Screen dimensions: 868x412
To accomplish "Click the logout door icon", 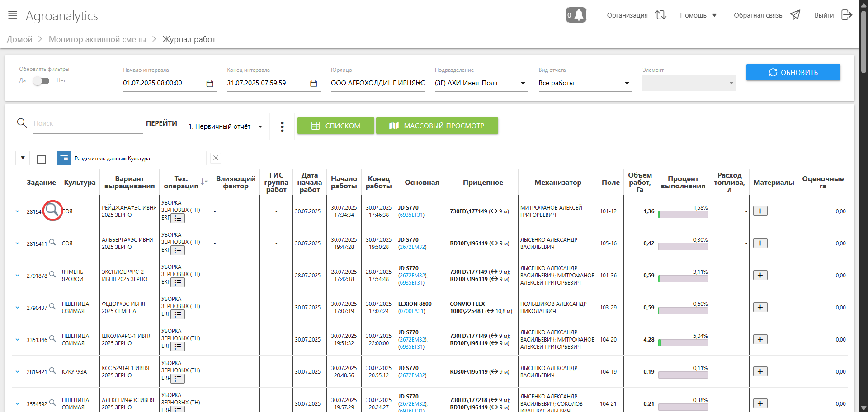I will pyautogui.click(x=846, y=15).
